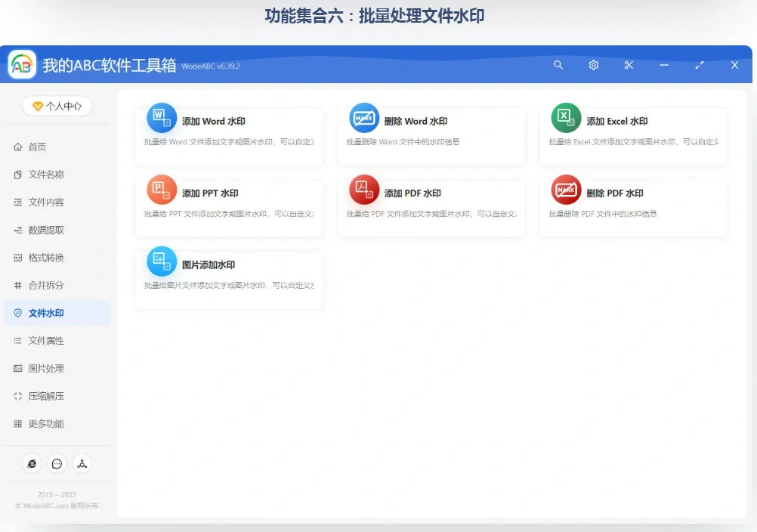Viewport: 757px width, 532px height.
Task: Select the 删除 Word 水印 tool icon
Action: pos(363,117)
